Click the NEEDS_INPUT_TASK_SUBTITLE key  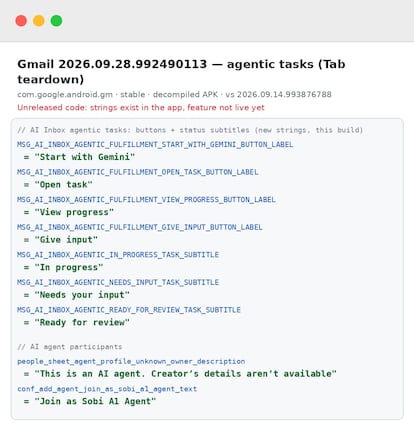[x=118, y=282]
